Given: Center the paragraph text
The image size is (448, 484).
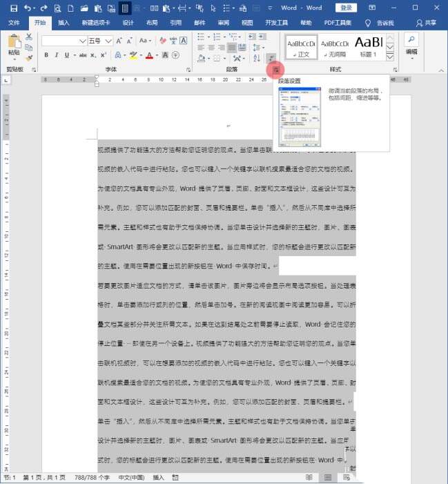Looking at the screenshot, I should 211,48.
